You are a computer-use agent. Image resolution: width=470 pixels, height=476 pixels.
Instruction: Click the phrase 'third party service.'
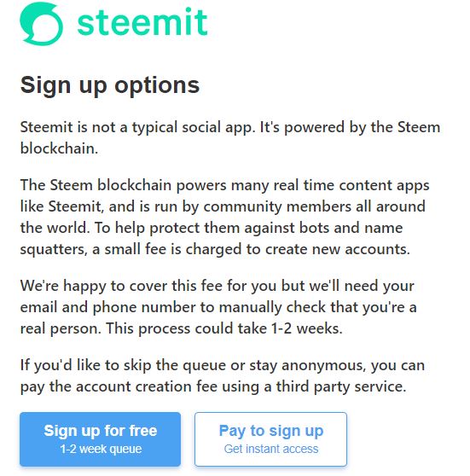341,386
